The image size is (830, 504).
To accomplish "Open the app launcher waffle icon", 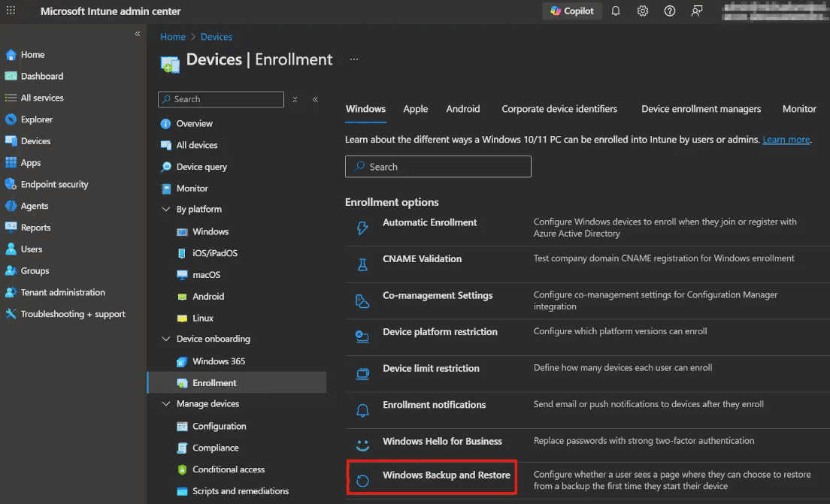I will click(11, 11).
